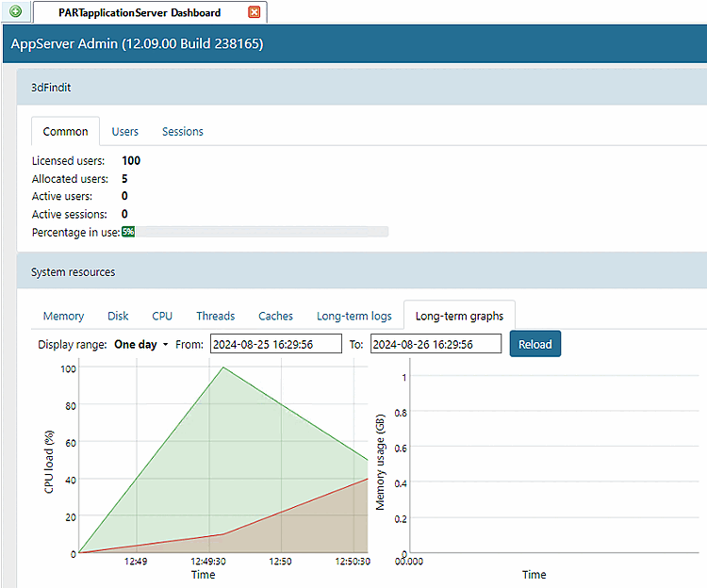Image resolution: width=707 pixels, height=588 pixels.
Task: Click the Licensed users value 100
Action: [131, 161]
